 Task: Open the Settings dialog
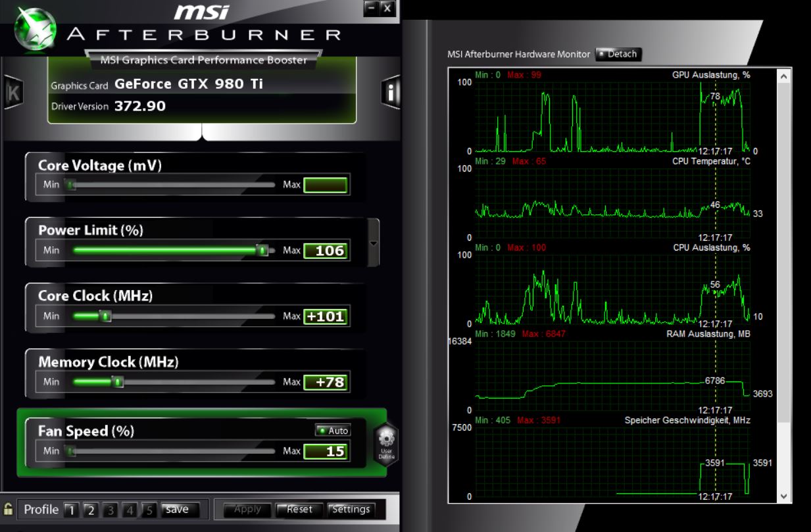click(x=351, y=509)
